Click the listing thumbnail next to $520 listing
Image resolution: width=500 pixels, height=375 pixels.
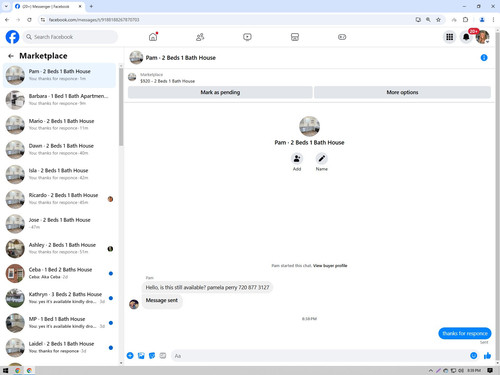(x=132, y=77)
